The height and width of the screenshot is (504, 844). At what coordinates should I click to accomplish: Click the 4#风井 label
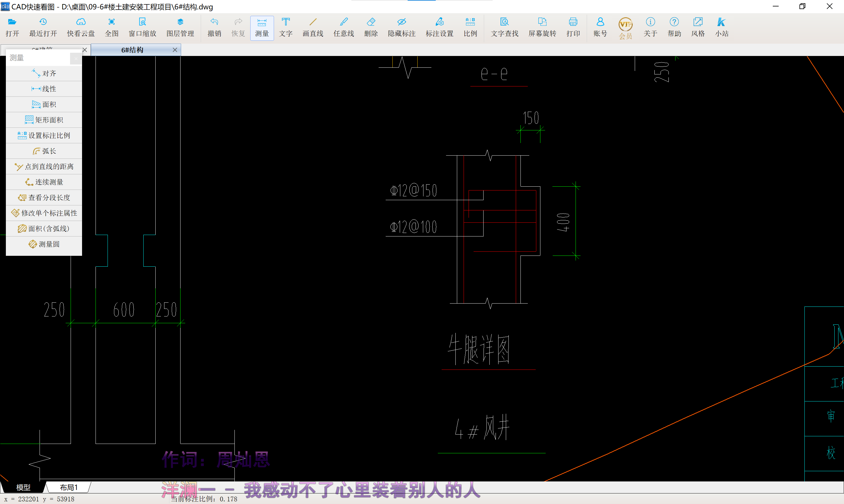482,427
